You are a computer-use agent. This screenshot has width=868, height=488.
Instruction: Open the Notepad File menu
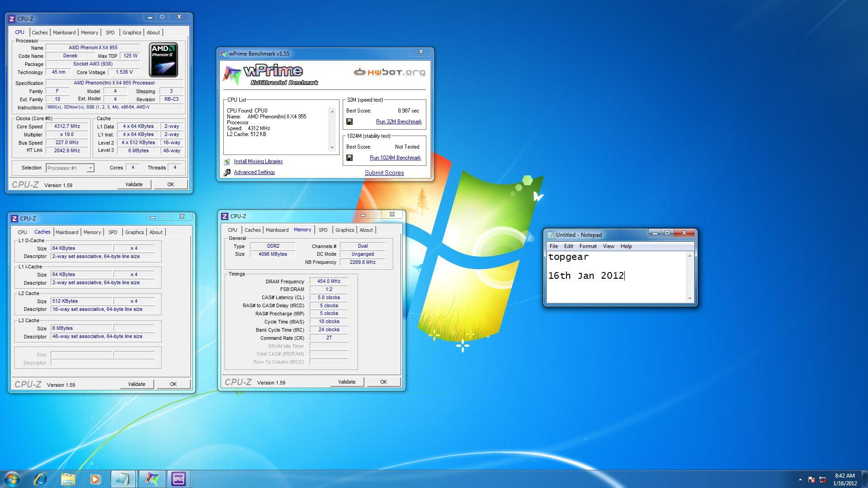point(554,246)
